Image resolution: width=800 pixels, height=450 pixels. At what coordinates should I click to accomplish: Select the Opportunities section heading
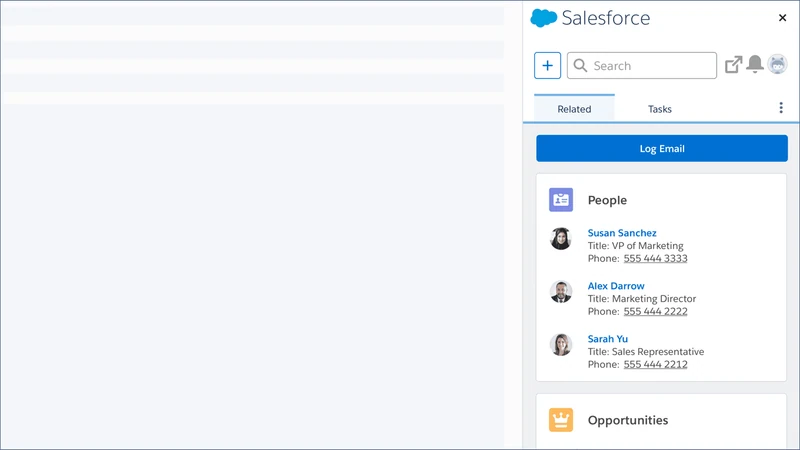(x=628, y=420)
